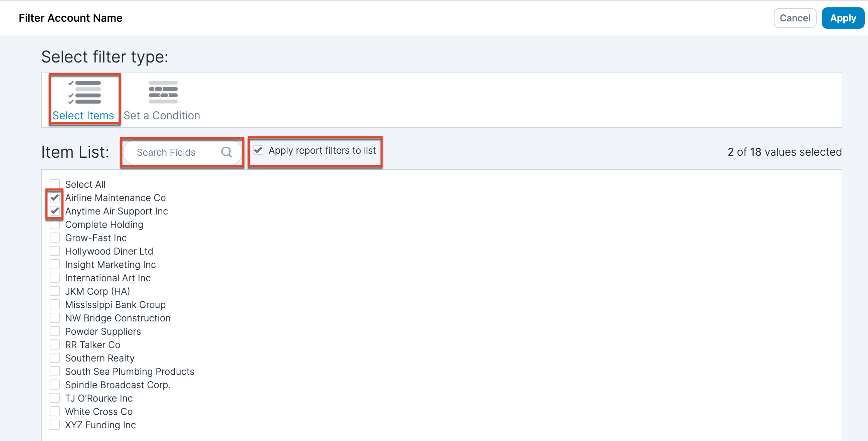
Task: Check the Select All checkbox
Action: [55, 184]
